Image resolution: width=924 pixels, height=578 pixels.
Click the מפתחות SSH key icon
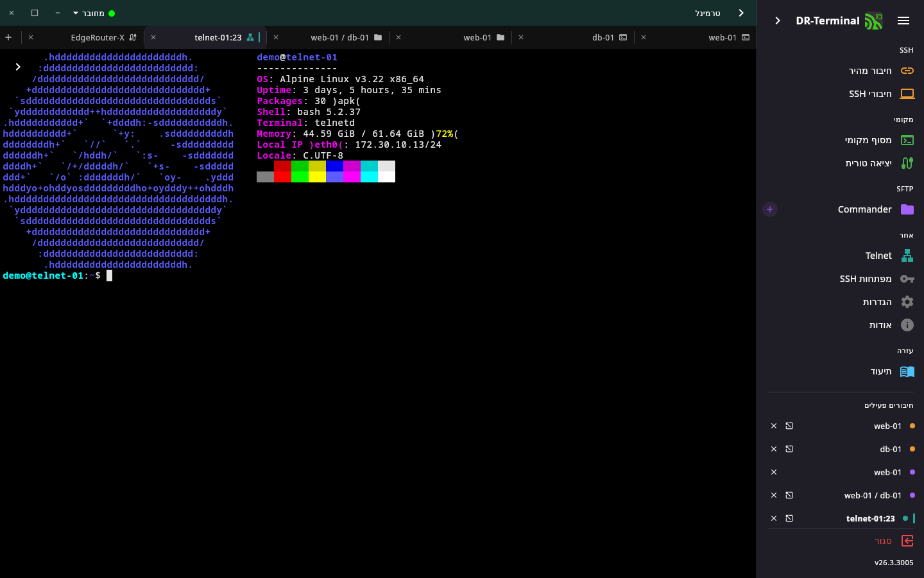(907, 279)
